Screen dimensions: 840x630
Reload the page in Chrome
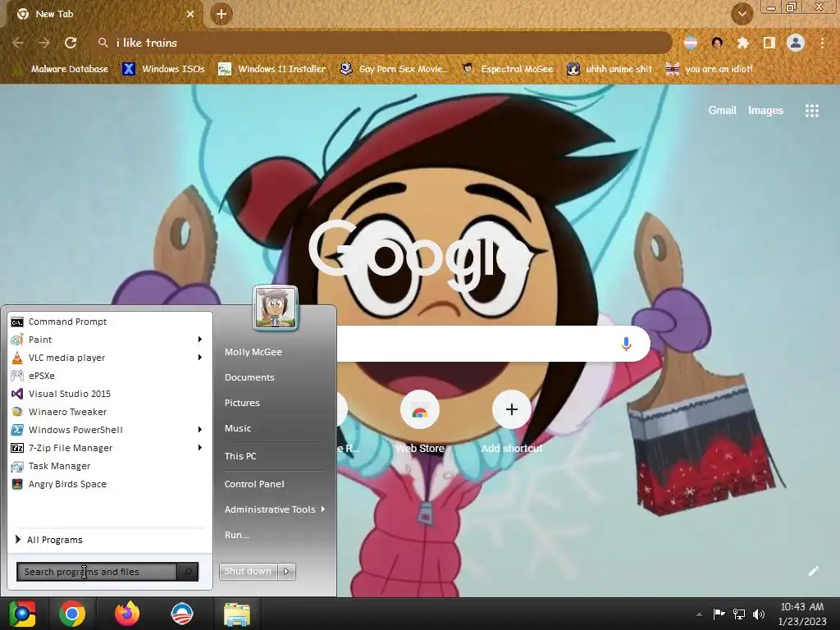(71, 43)
